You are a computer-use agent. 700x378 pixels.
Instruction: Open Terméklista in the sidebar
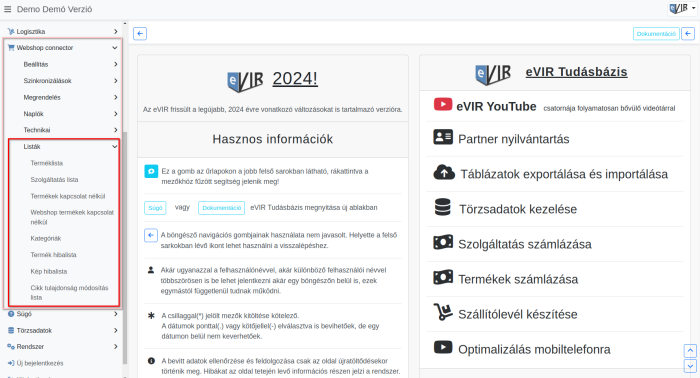[46, 163]
